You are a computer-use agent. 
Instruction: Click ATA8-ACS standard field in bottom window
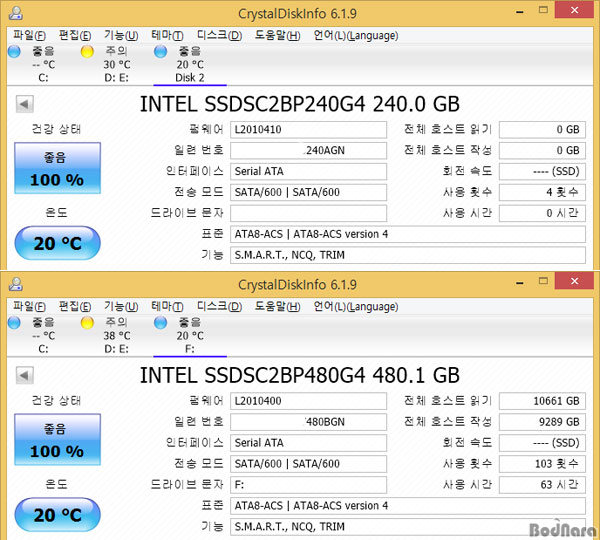coord(408,506)
